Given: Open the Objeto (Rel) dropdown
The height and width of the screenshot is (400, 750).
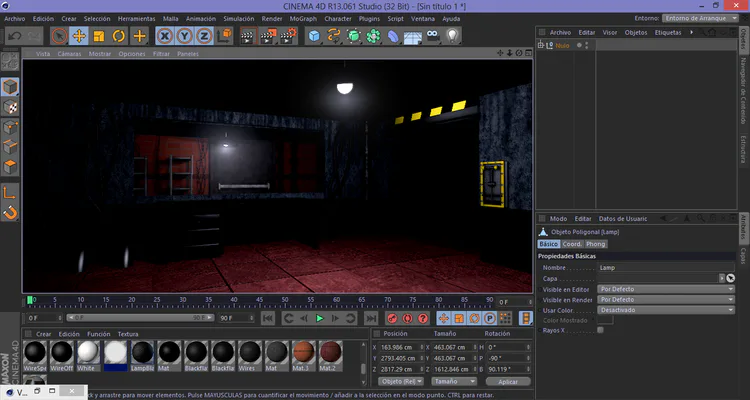Looking at the screenshot, I should point(401,381).
